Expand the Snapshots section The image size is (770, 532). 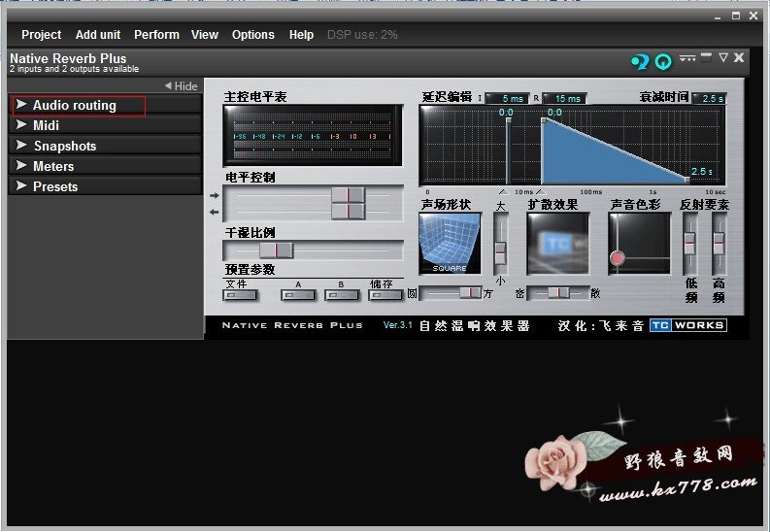[105, 146]
